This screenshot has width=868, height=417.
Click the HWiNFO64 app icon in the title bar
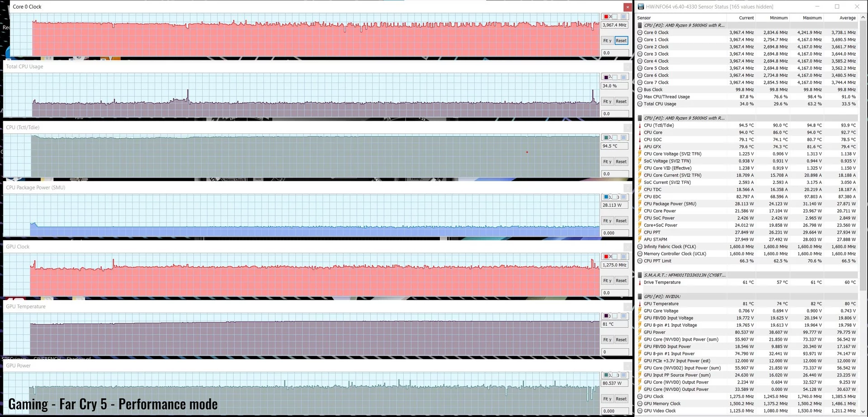641,7
